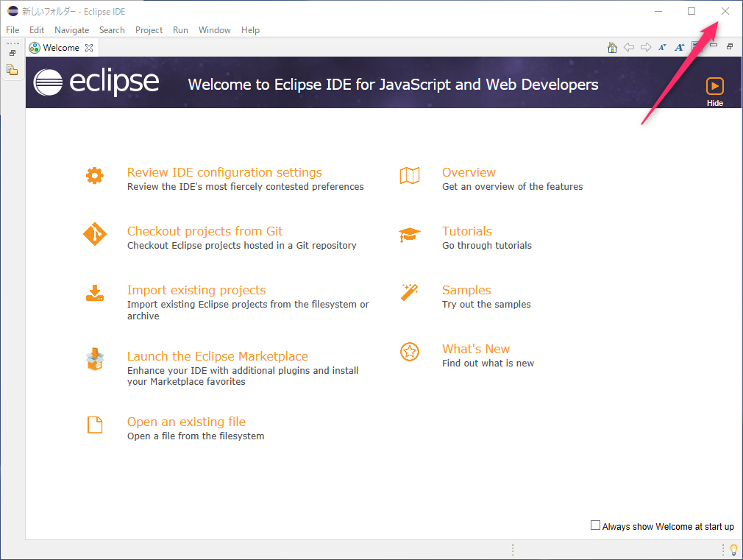The height and width of the screenshot is (560, 743).
Task: Open the Edit menu
Action: click(37, 30)
